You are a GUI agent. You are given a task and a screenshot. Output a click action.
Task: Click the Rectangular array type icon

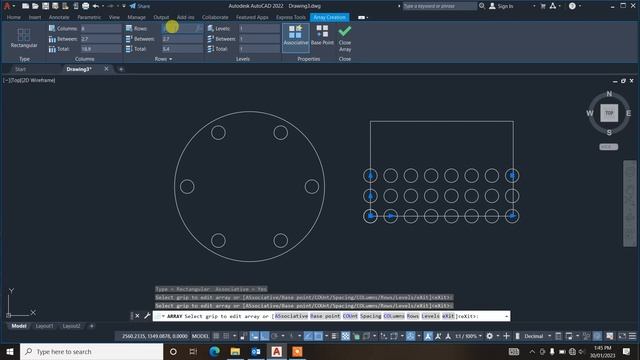[x=24, y=35]
